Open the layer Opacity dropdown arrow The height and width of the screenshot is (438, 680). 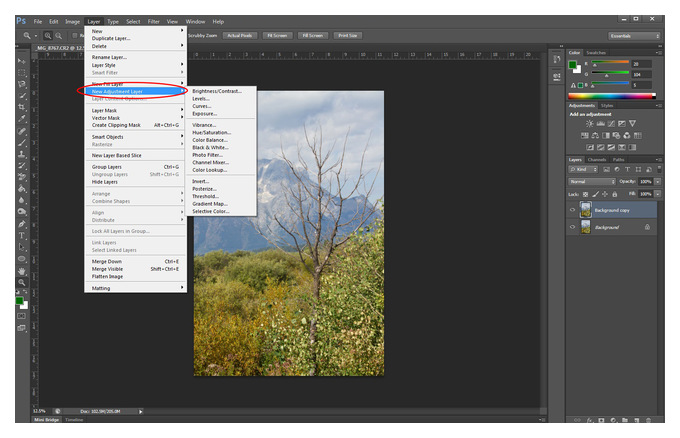(657, 182)
